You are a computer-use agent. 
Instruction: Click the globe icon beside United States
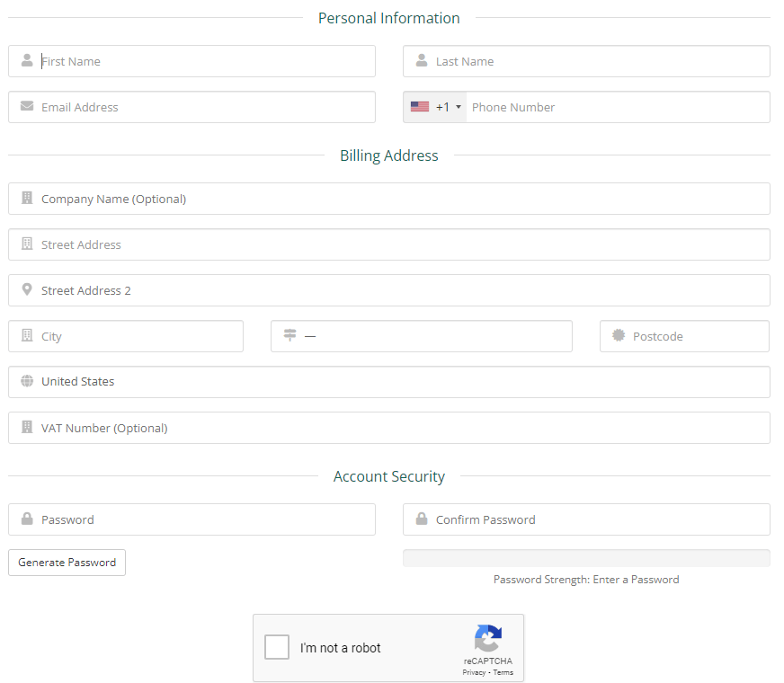click(x=27, y=382)
